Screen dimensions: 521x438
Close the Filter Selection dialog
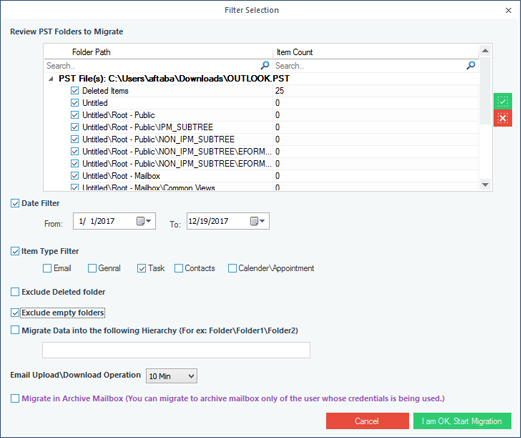508,10
